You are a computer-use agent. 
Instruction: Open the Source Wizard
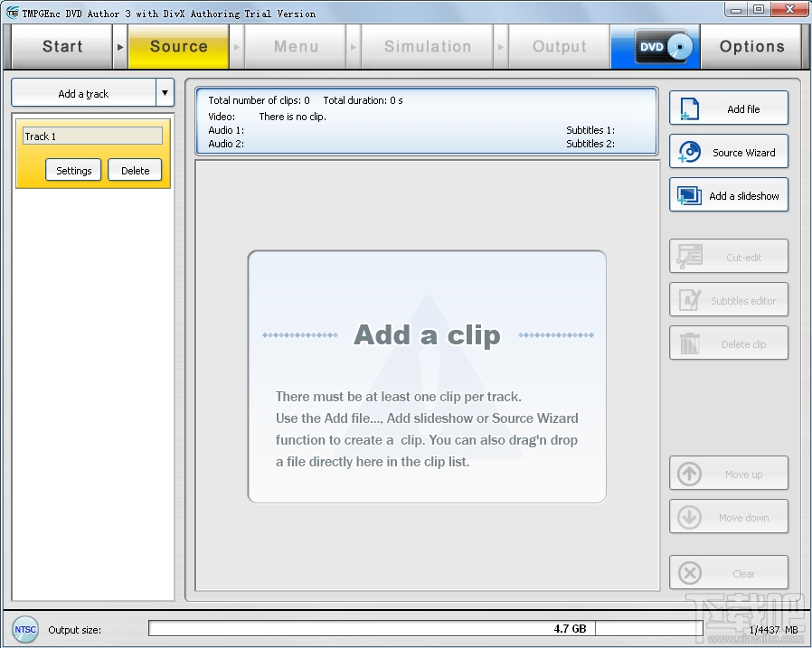(689, 152)
